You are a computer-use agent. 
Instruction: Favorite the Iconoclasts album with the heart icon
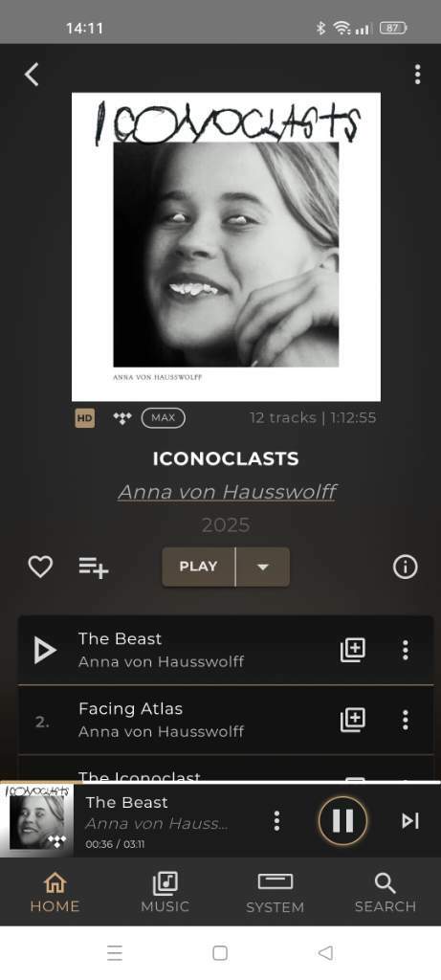[40, 567]
